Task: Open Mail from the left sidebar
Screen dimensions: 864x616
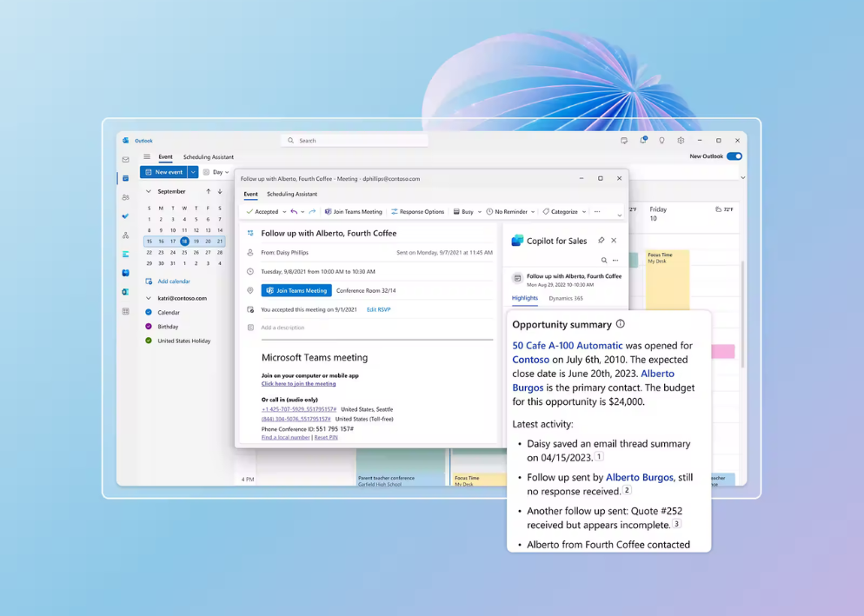Action: click(x=126, y=160)
